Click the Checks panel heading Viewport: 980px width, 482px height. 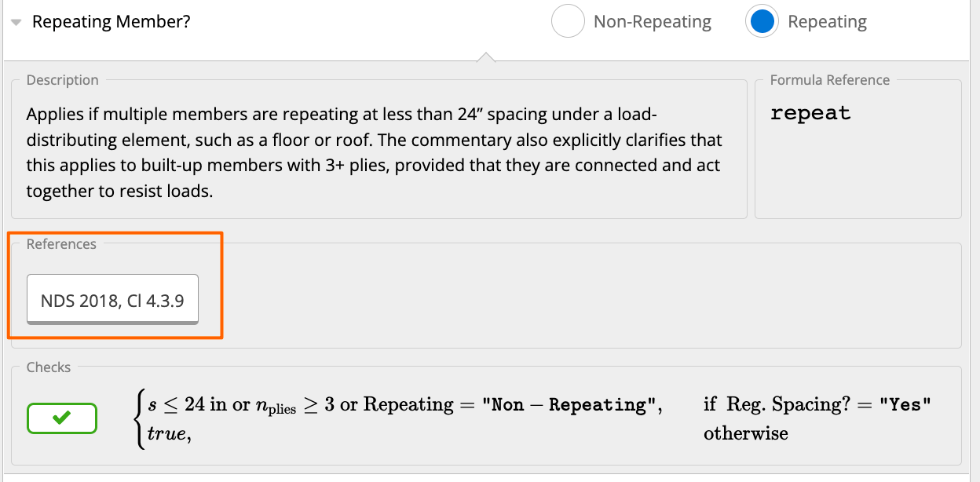pos(49,367)
